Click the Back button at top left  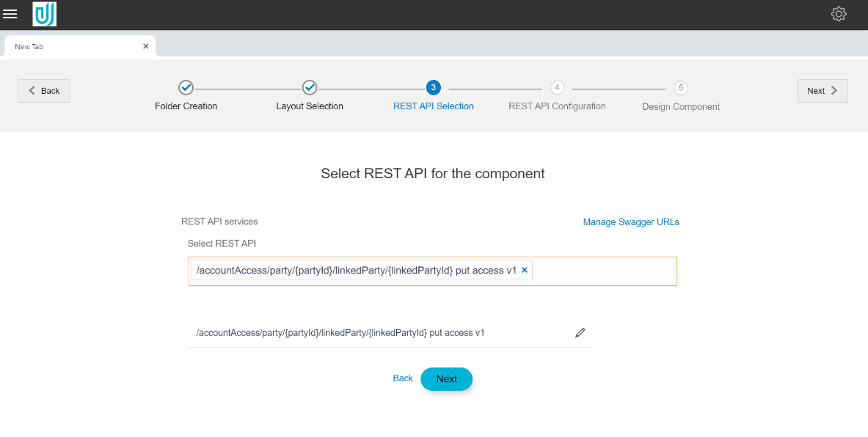pos(44,91)
